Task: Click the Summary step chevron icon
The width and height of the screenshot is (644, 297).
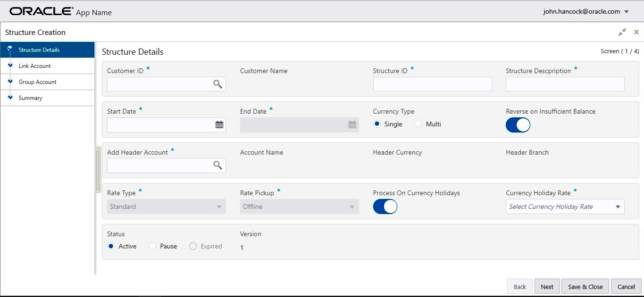Action: 10,98
